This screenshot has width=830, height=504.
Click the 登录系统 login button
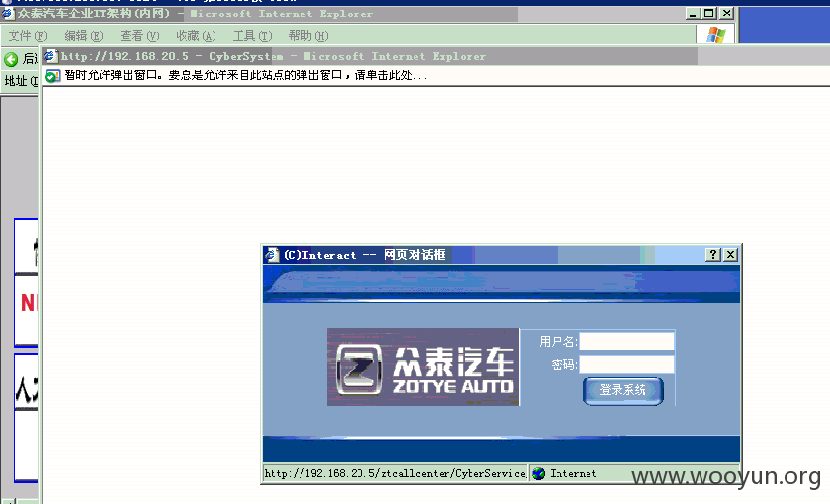(623, 390)
